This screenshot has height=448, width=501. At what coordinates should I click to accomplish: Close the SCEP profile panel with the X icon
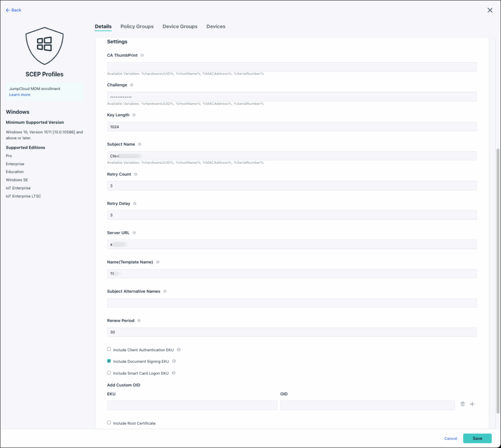[x=489, y=10]
